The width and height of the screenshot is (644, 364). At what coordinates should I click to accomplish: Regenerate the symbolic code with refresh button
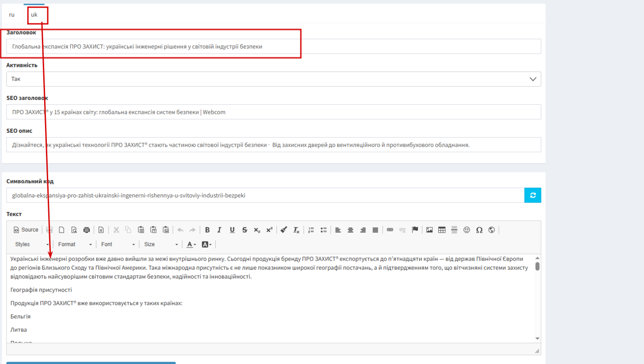point(533,195)
